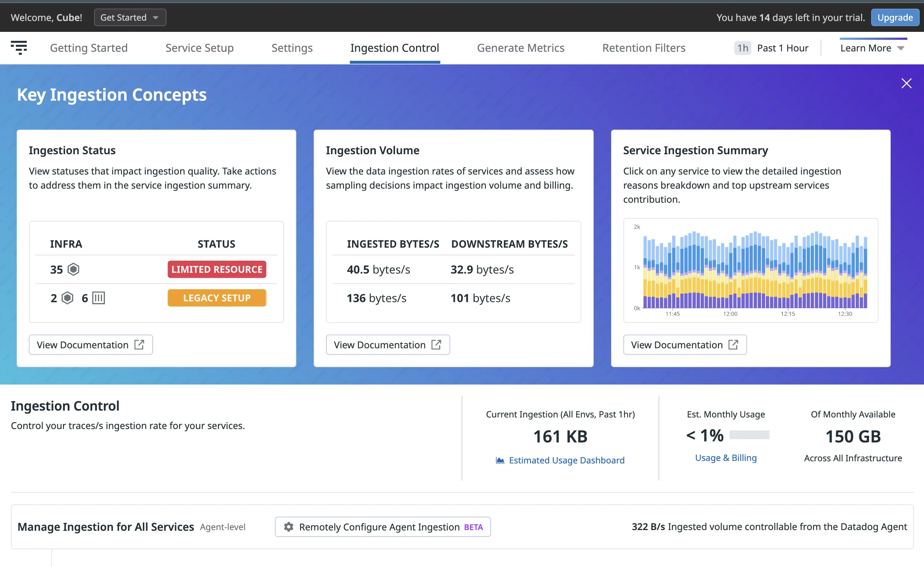Click the Est. Monthly Usage progress bar
Image resolution: width=924 pixels, height=567 pixels.
749,435
